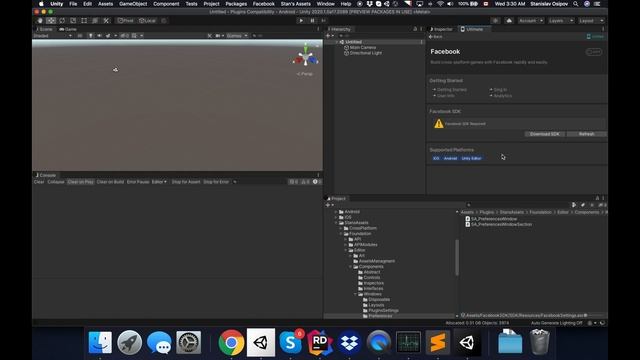The height and width of the screenshot is (360, 640).
Task: Open the Layers dropdown
Action: click(561, 20)
